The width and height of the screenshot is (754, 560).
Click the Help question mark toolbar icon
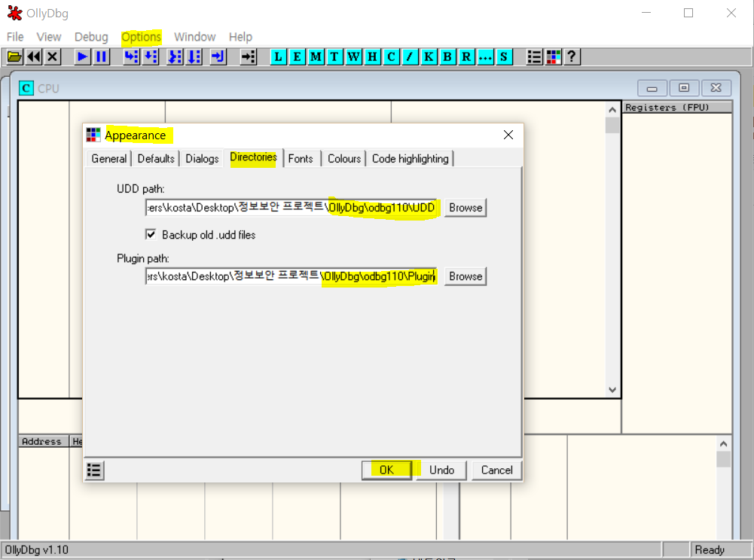coord(572,56)
